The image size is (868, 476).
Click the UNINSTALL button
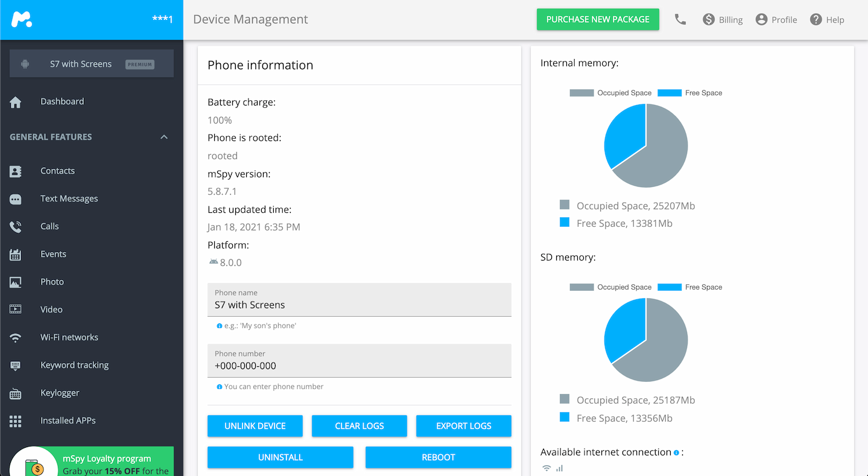[280, 457]
